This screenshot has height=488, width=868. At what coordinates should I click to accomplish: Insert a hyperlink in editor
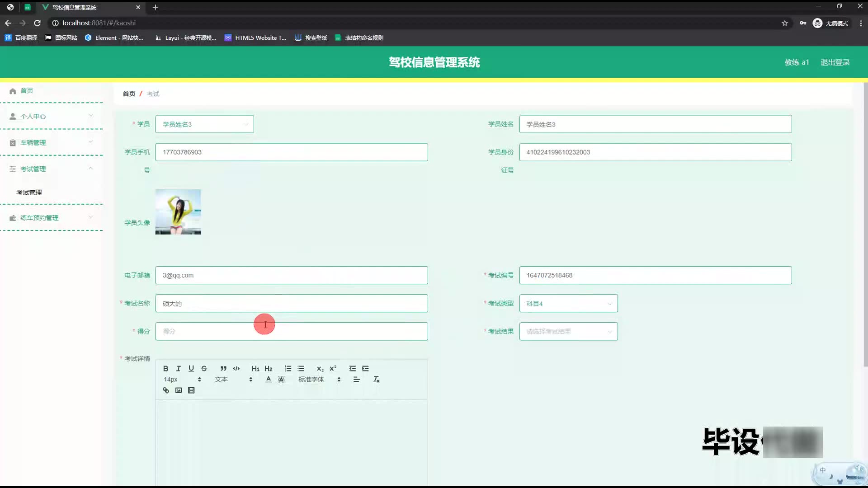point(166,390)
